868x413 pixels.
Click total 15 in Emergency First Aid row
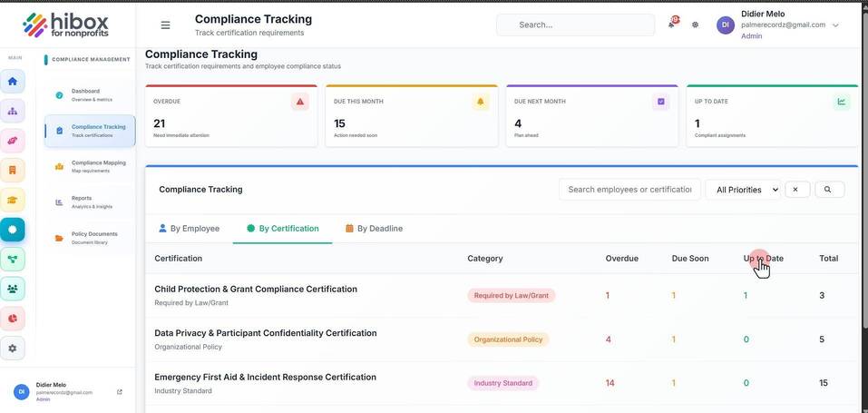click(x=824, y=383)
